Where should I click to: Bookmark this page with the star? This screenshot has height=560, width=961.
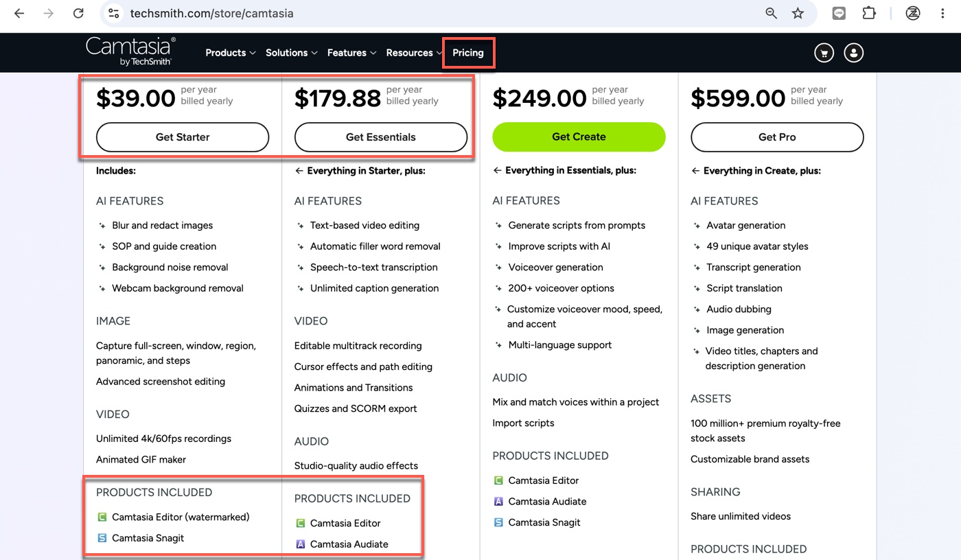798,13
